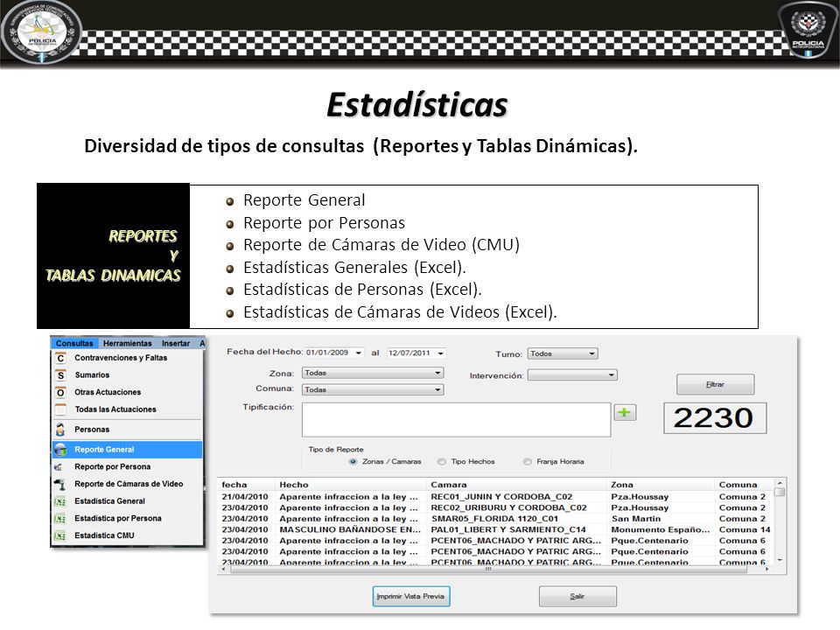Click the Estadistica por Persona Excel icon
The height and width of the screenshot is (630, 840).
point(60,519)
